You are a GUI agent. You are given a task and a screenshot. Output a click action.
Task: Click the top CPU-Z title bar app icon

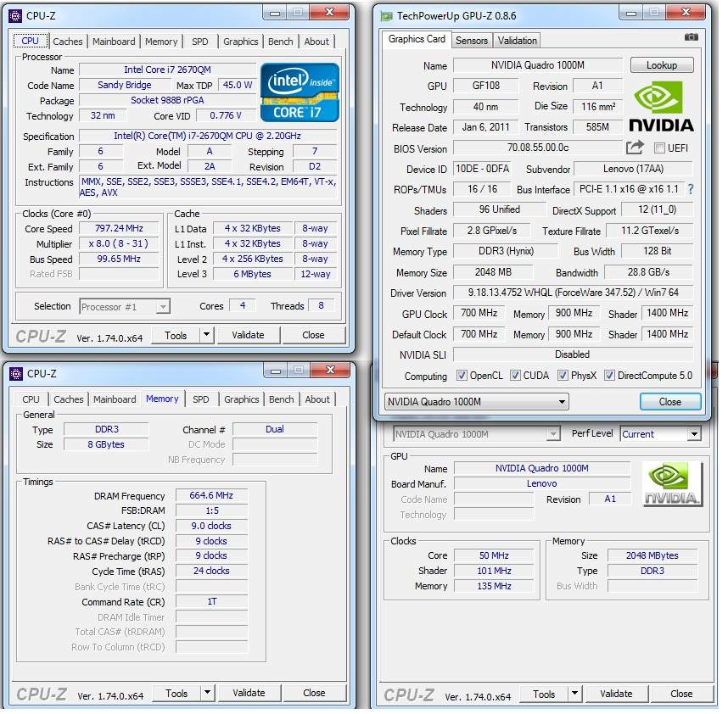(15, 16)
